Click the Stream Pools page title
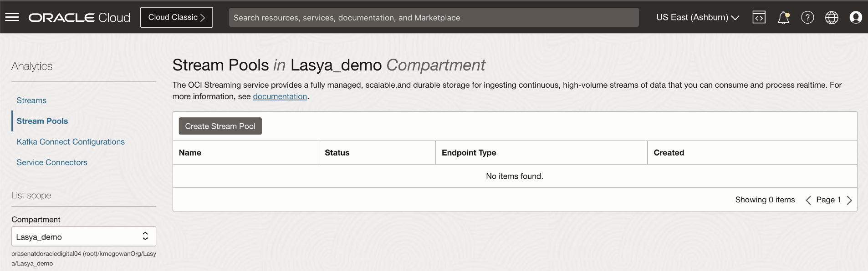 point(329,65)
